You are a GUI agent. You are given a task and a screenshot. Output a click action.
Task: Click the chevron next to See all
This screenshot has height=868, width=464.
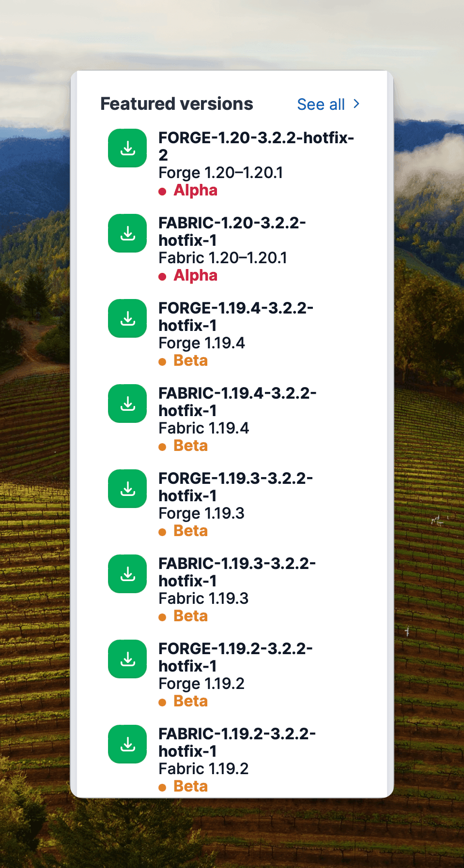click(356, 104)
